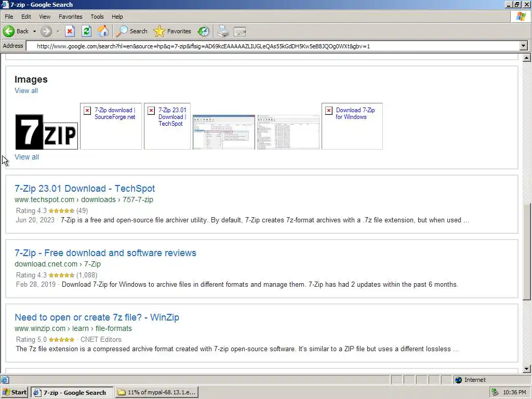The image size is (532, 399).
Task: Open the Back history dropdown arrow
Action: pos(34,31)
